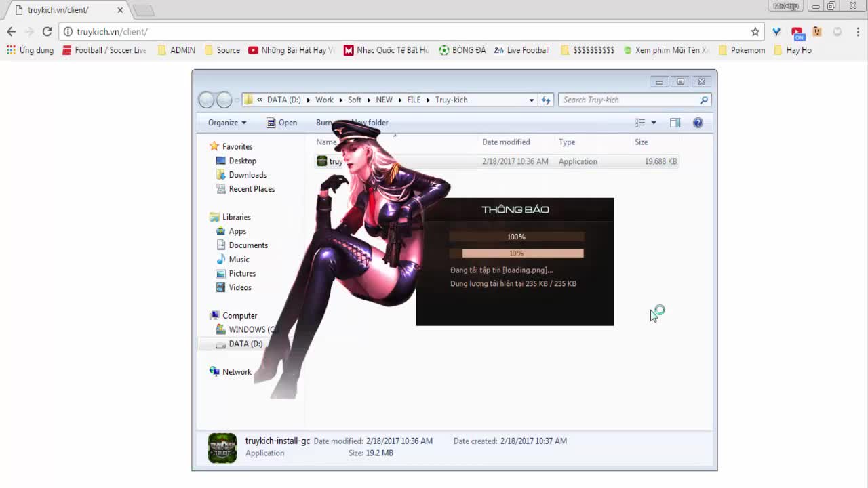The width and height of the screenshot is (868, 488).
Task: Open the $$$$$$$$$$ bookmark folder
Action: [x=587, y=50]
